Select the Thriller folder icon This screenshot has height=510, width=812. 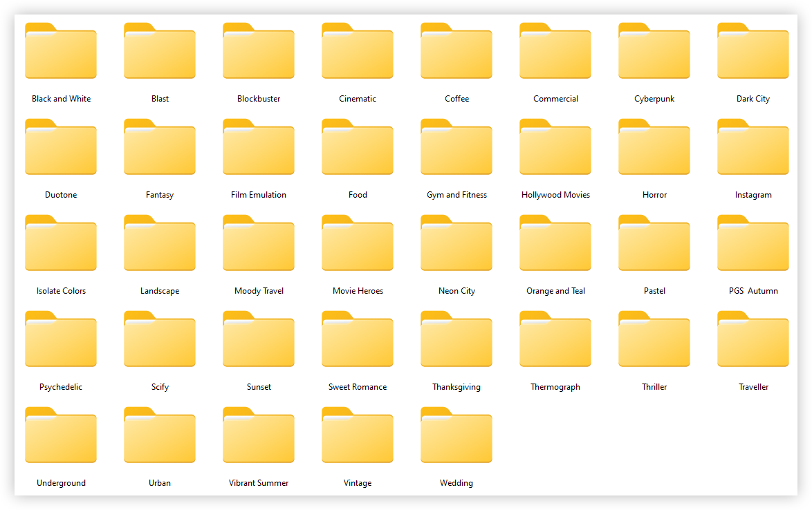(x=654, y=339)
